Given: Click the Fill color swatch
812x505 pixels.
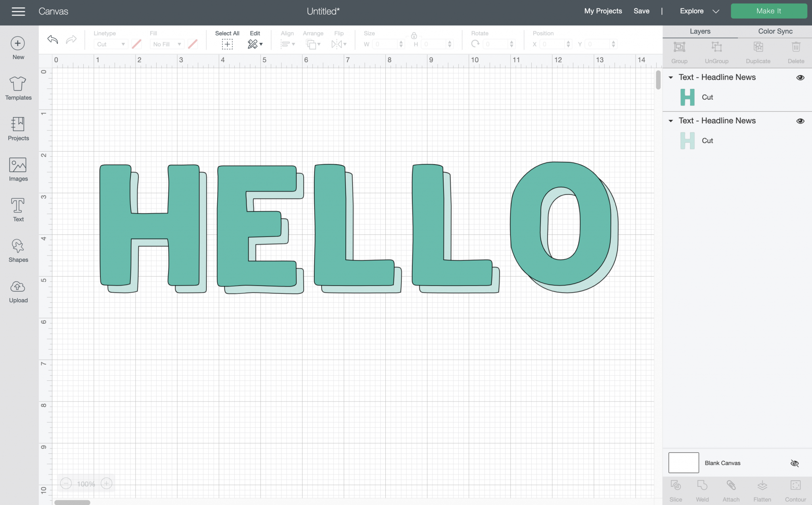Looking at the screenshot, I should pos(193,44).
